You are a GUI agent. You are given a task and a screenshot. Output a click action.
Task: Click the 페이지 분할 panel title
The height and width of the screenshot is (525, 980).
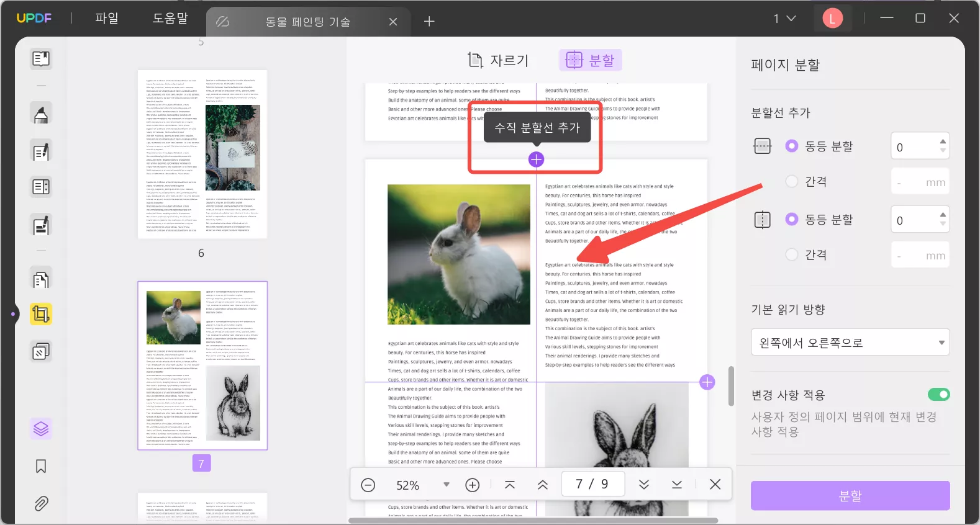(x=786, y=65)
